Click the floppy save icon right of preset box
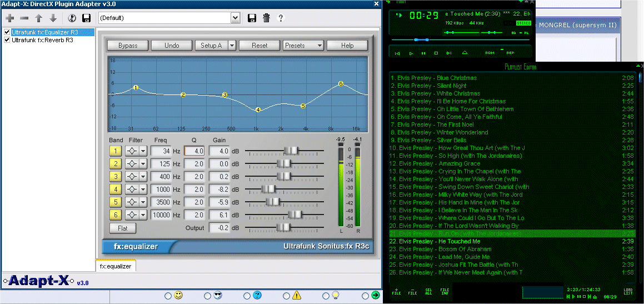 point(252,18)
